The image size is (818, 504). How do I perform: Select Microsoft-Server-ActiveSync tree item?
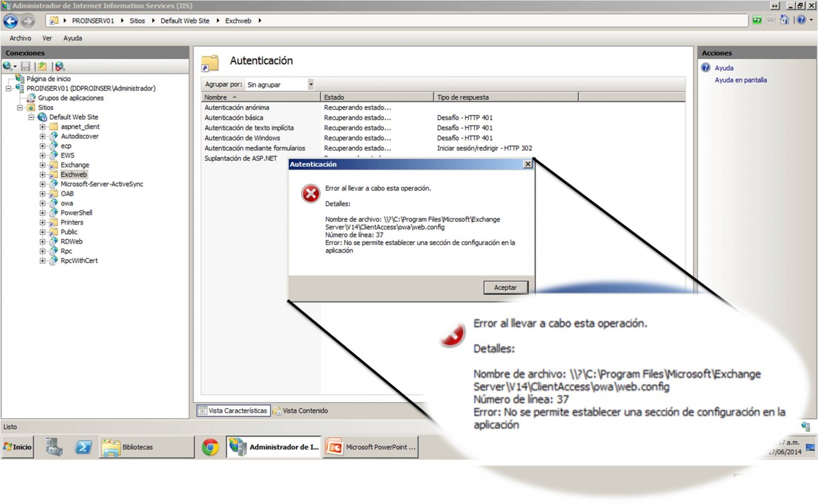pyautogui.click(x=102, y=184)
